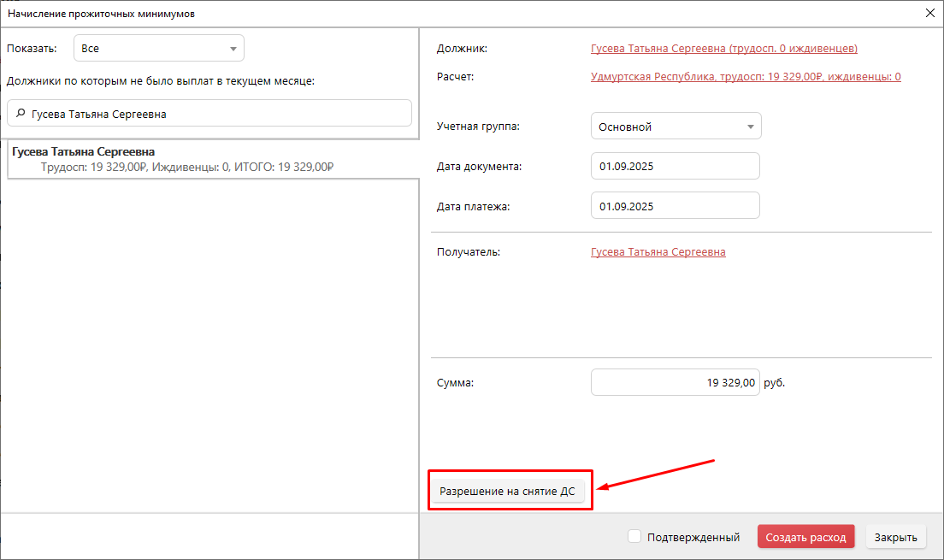Click the chevron arrow beside Все
Viewport: 944px width, 560px height.
point(233,49)
